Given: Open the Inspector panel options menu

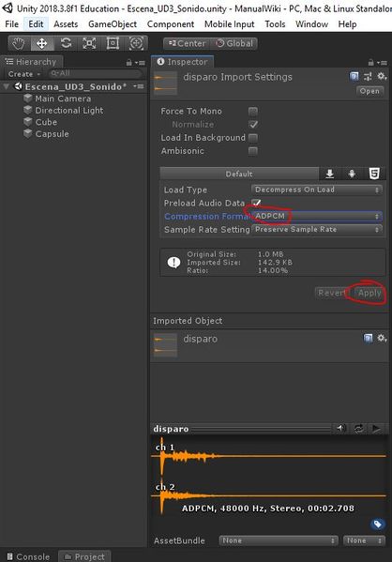Looking at the screenshot, I should (x=383, y=63).
